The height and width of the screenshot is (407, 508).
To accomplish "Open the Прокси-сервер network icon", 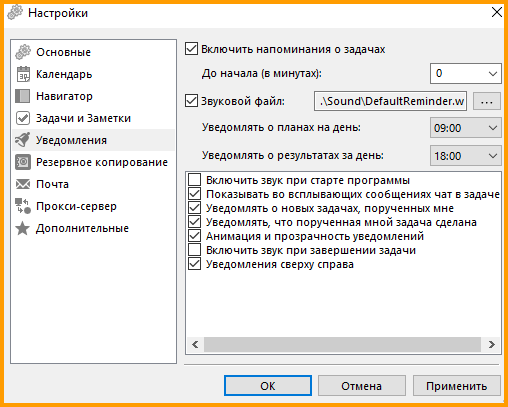I will [23, 206].
